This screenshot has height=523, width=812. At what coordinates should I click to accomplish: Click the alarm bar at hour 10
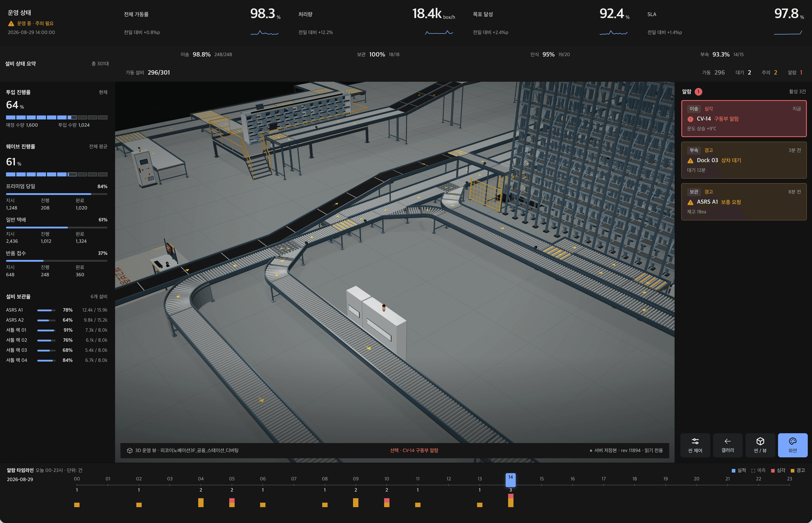click(x=387, y=503)
